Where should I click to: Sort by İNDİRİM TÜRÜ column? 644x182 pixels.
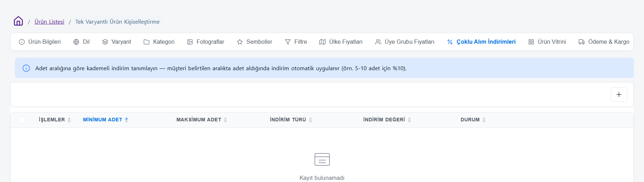point(291,120)
